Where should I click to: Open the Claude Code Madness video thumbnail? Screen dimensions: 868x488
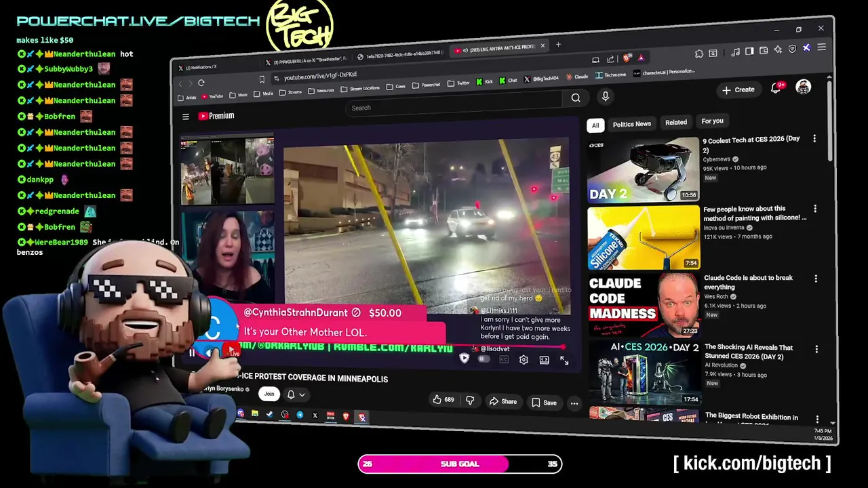tap(645, 304)
